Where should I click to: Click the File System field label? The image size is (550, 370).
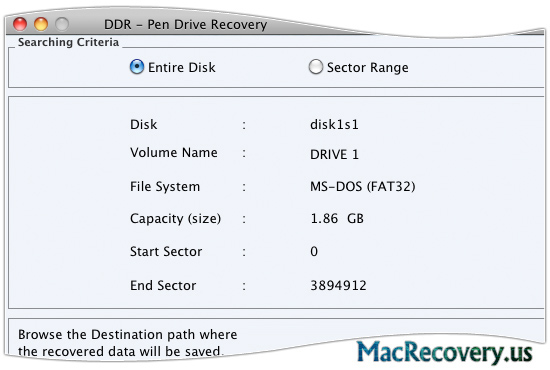tap(165, 187)
